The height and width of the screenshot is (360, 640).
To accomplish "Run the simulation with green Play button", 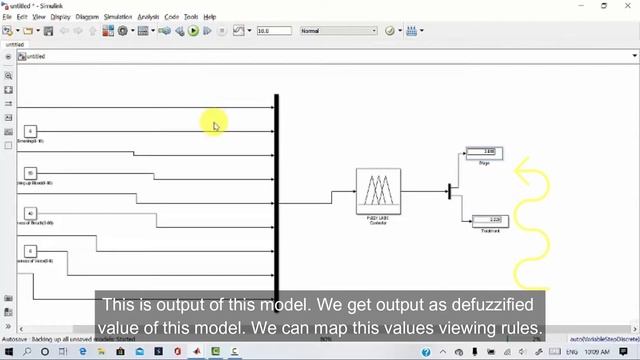I will pos(193,31).
